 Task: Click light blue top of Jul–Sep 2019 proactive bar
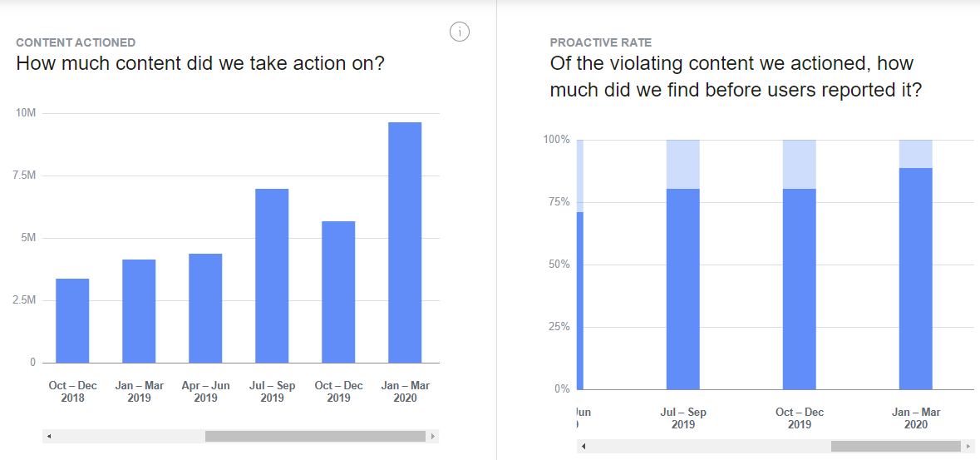pos(683,164)
